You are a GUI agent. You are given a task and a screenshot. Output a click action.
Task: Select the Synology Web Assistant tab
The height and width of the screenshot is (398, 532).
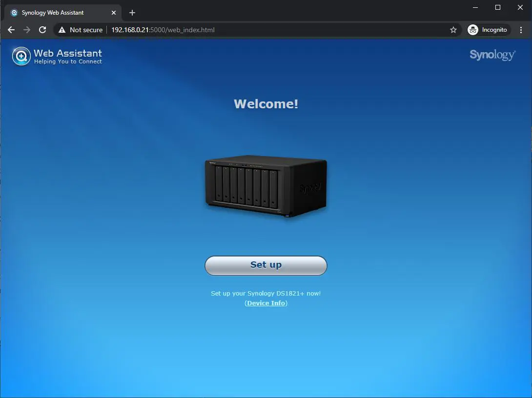point(63,13)
